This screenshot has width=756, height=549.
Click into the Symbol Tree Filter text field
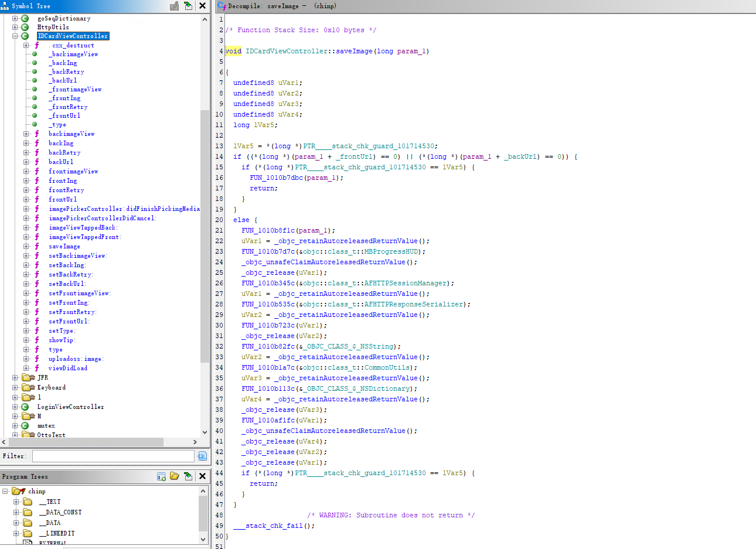point(113,456)
